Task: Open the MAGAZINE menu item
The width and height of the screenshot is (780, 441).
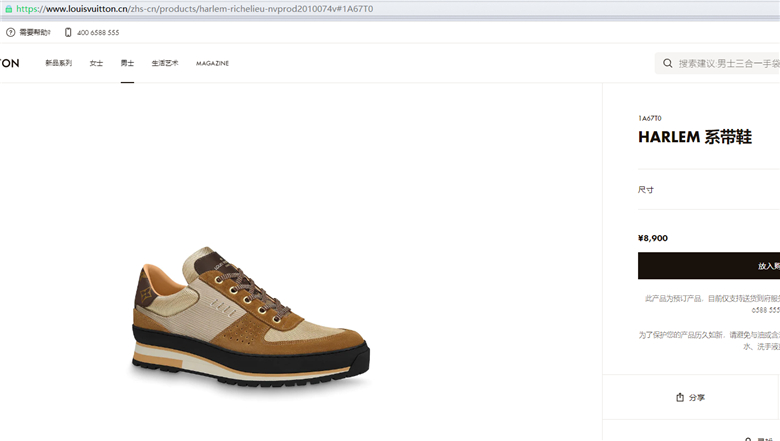Action: (212, 63)
